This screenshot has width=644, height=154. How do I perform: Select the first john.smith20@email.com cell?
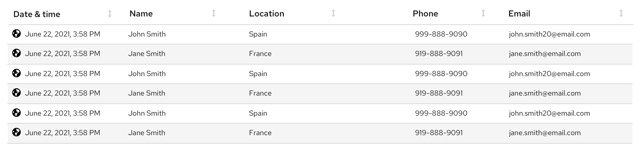pos(549,34)
